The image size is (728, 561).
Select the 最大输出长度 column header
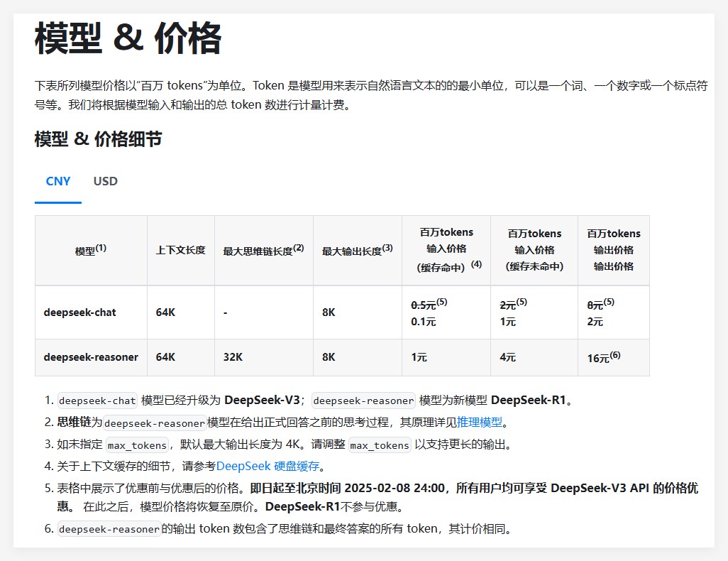coord(358,250)
